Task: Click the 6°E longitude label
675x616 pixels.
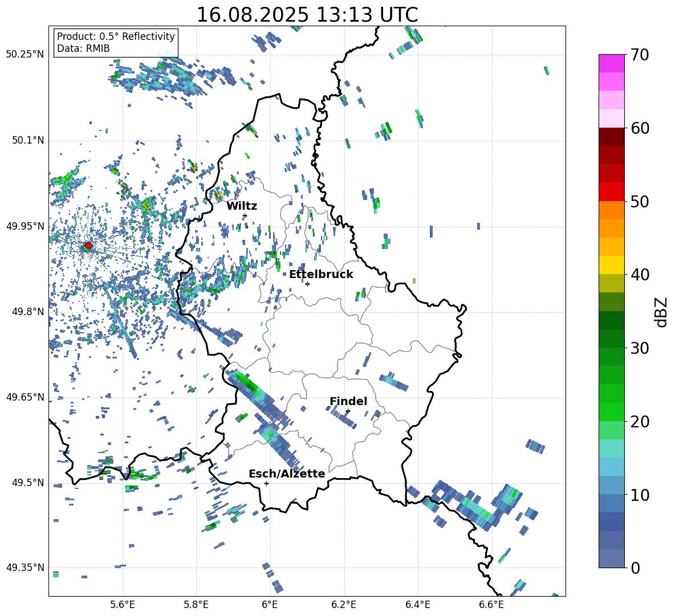Action: (270, 605)
